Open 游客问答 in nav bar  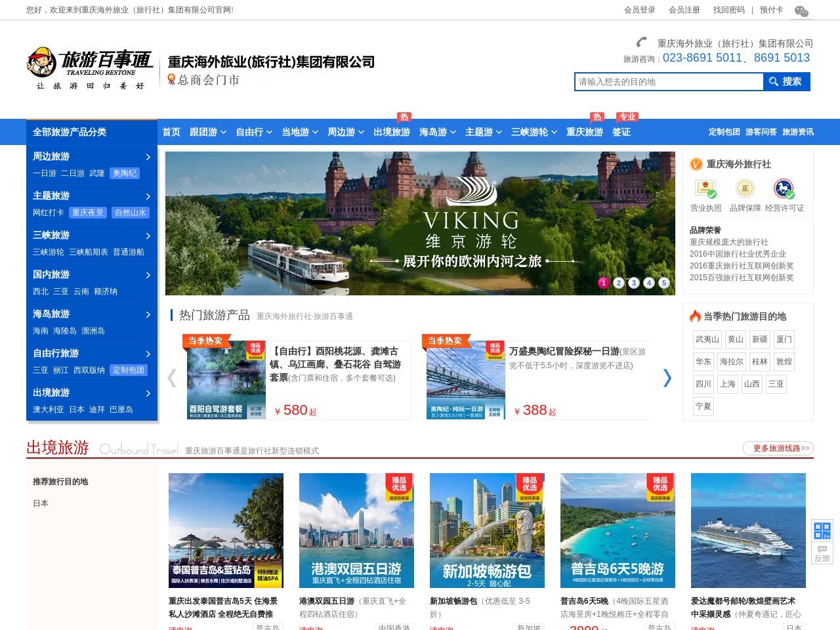coord(761,132)
